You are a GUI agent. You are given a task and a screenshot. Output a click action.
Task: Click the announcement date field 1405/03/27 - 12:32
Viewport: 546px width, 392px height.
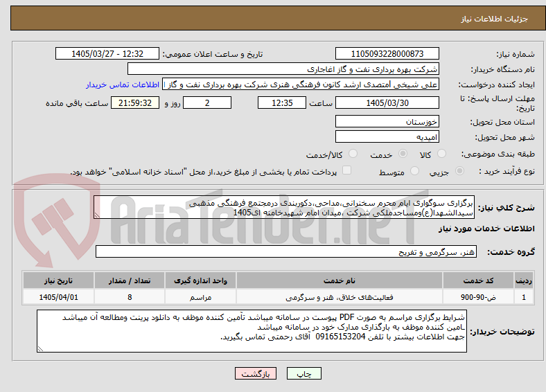pyautogui.click(x=107, y=53)
